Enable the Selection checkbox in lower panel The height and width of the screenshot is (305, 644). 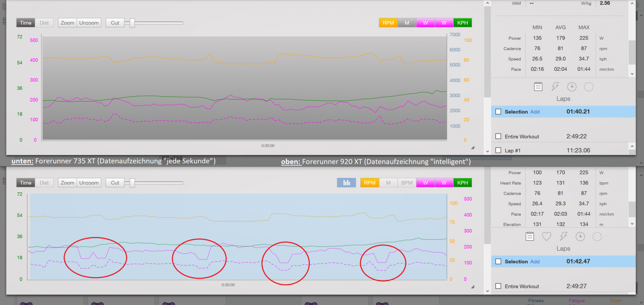click(x=498, y=262)
